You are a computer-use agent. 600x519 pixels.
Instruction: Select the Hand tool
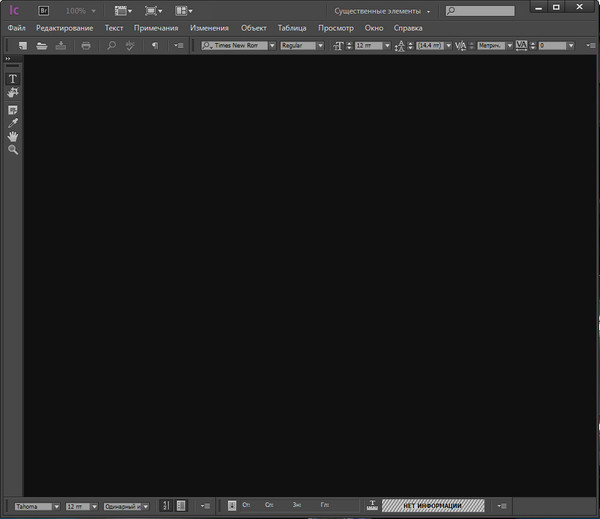click(13, 136)
